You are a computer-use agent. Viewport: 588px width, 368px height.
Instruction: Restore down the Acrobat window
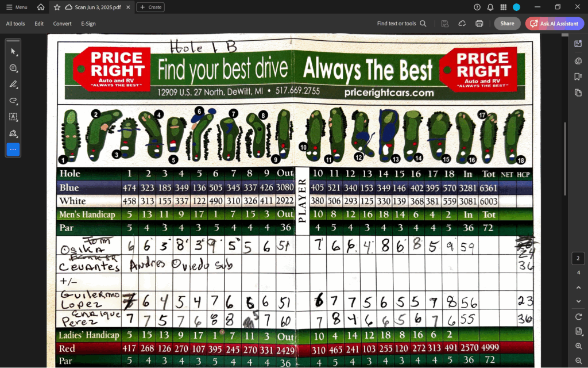coord(558,7)
